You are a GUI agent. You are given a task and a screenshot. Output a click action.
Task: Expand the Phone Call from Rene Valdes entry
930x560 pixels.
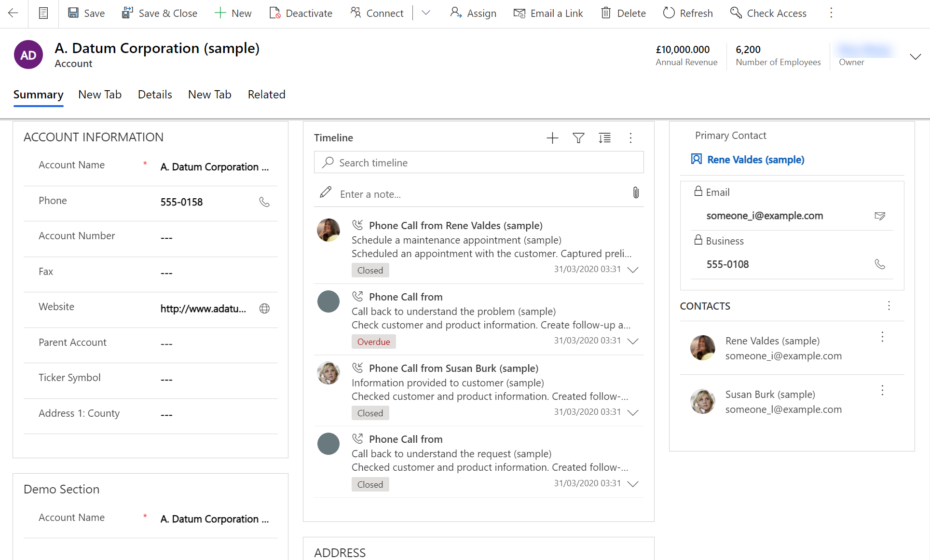tap(632, 270)
